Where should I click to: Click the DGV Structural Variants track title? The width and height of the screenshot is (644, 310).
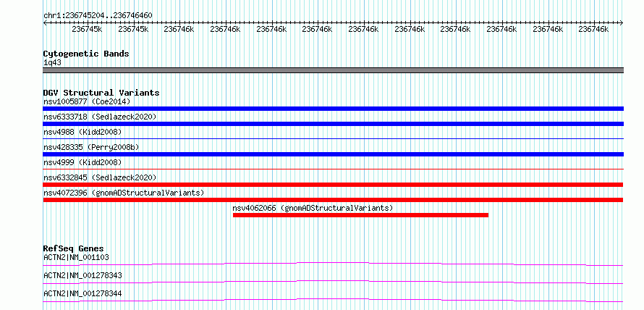[101, 93]
